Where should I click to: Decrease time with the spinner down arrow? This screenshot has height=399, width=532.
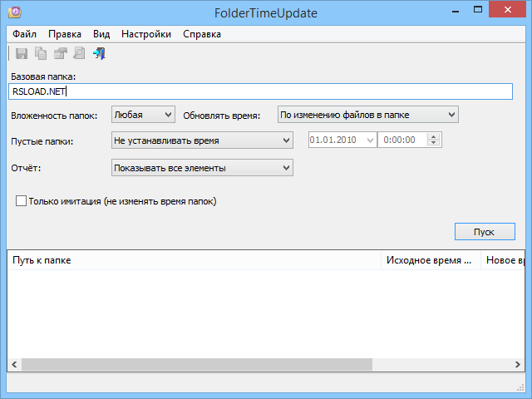[433, 143]
